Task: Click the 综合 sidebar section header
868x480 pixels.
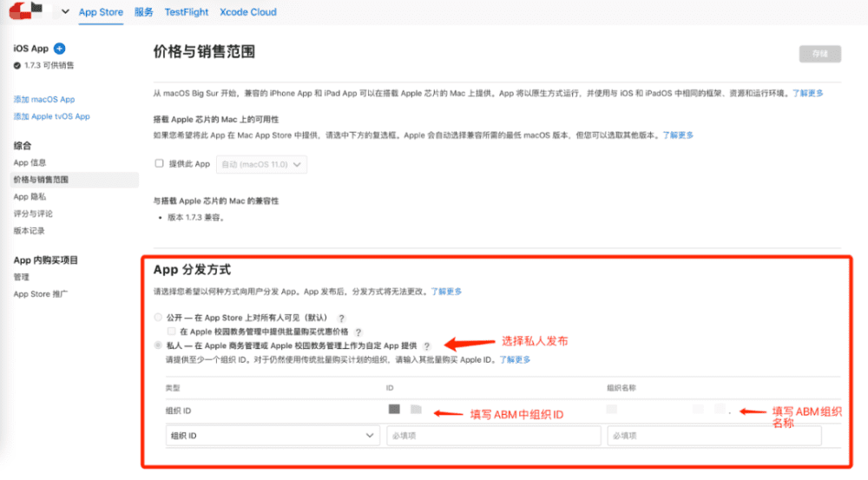Action: 23,146
